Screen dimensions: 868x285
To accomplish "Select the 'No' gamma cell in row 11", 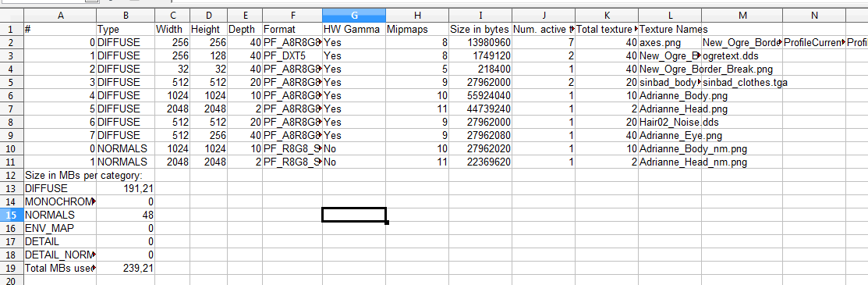I will (354, 162).
